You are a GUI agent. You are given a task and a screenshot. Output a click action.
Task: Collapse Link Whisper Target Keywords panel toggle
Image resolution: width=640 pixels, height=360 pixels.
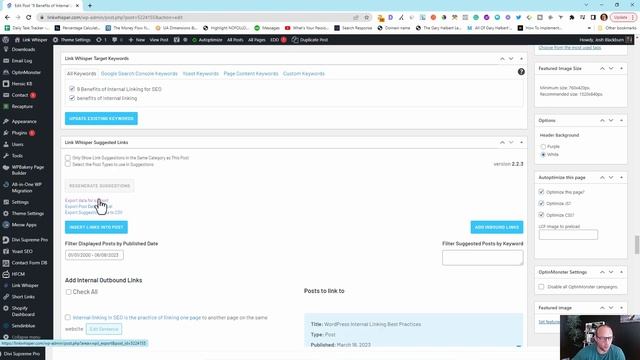coord(521,59)
